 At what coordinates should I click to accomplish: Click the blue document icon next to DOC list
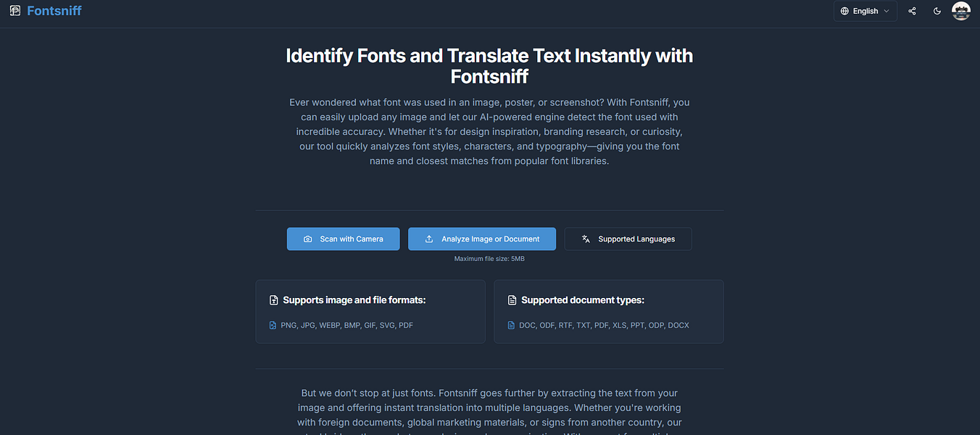511,325
